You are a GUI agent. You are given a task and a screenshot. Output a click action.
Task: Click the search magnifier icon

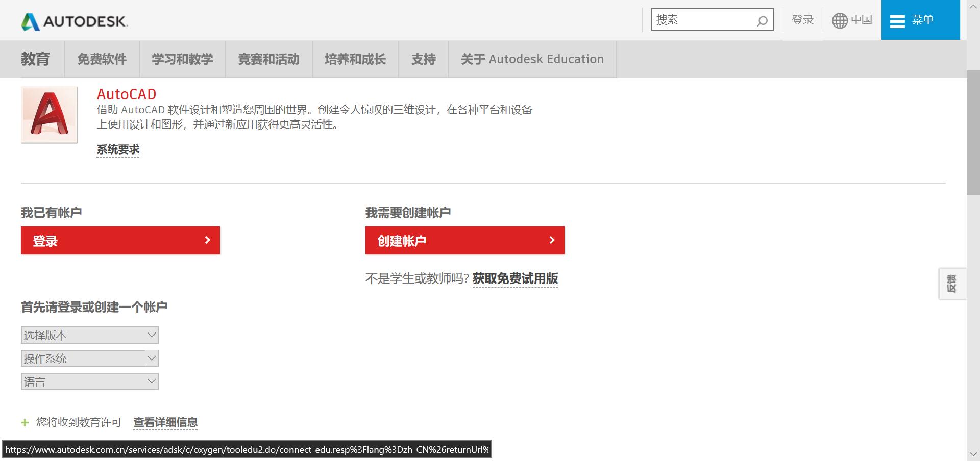(x=762, y=21)
